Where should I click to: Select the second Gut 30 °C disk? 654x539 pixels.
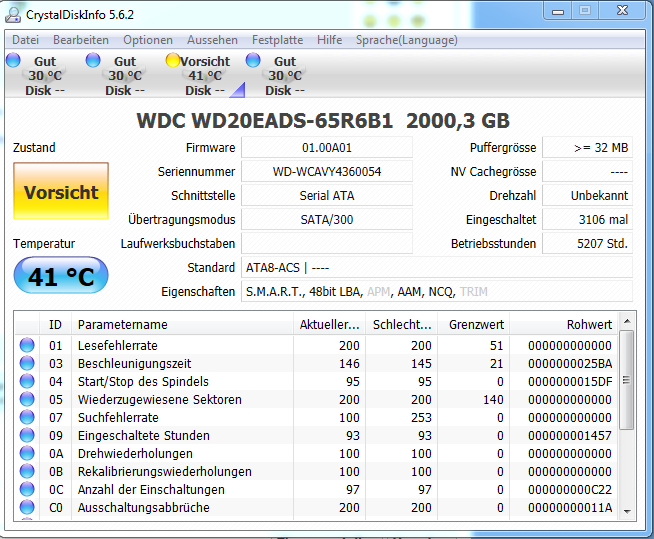coord(116,75)
